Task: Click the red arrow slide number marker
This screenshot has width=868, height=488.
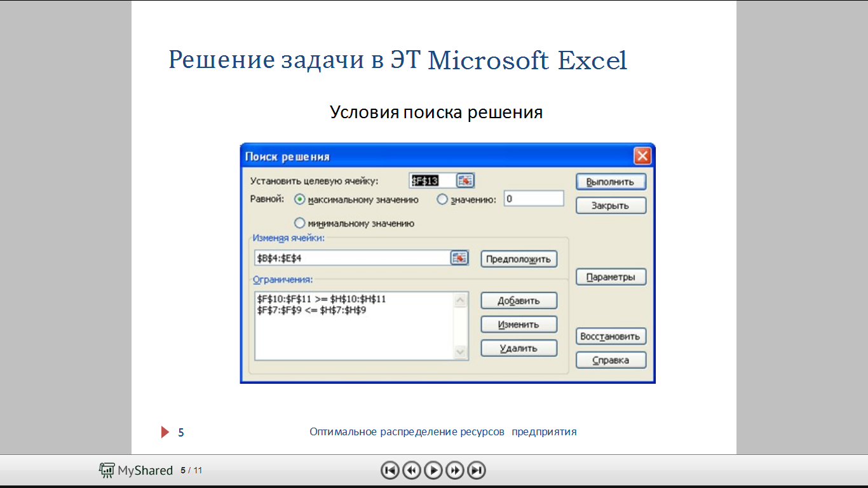Action: (165, 432)
